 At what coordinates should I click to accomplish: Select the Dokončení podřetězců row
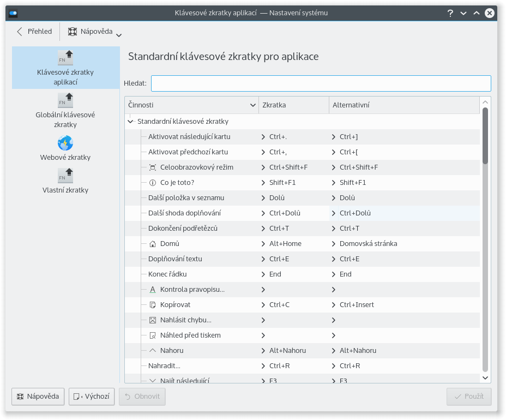click(x=302, y=229)
